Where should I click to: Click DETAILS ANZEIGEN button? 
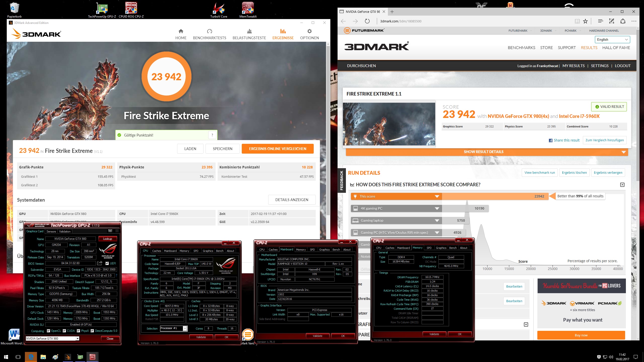[x=292, y=200]
